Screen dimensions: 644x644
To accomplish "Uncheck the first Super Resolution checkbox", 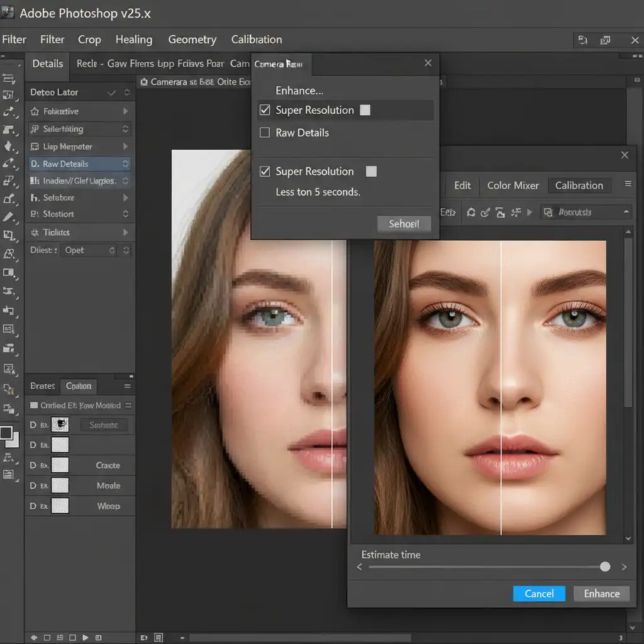I will (x=265, y=110).
